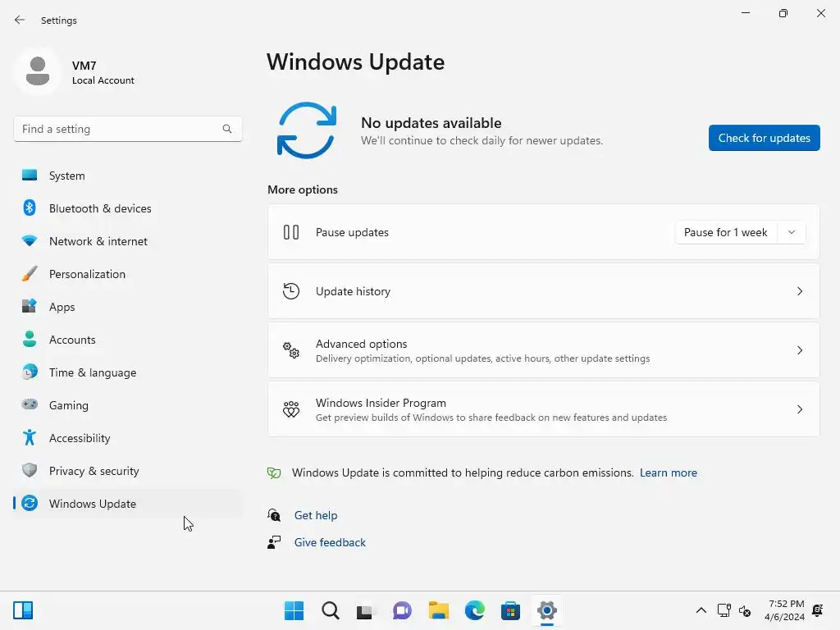The height and width of the screenshot is (630, 840).
Task: Click the Pause updates icon
Action: pos(291,232)
